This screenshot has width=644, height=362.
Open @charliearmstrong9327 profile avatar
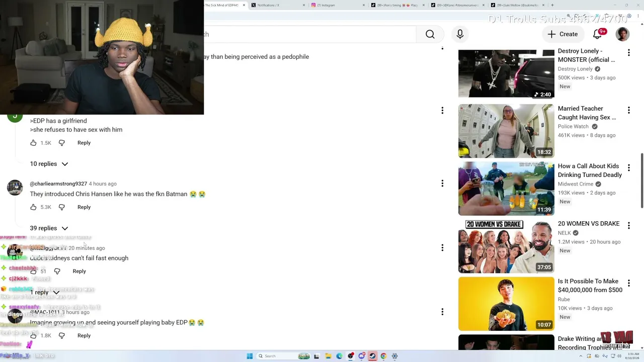coord(15,188)
